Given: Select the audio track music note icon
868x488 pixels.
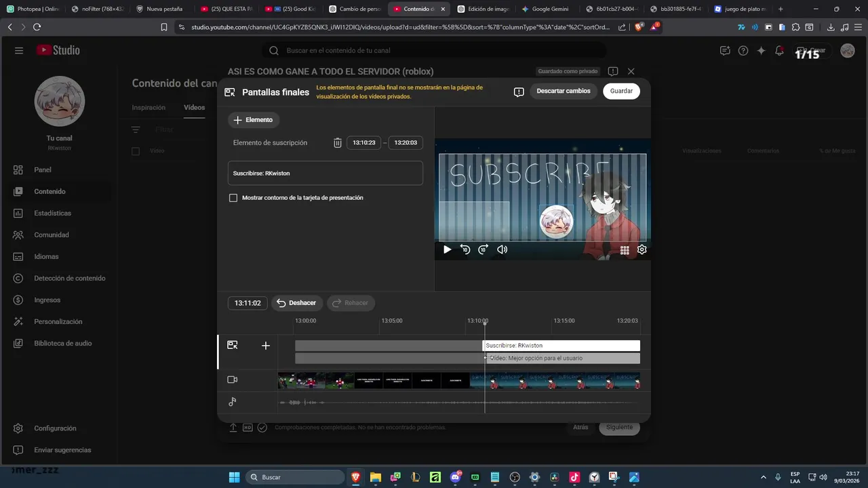Looking at the screenshot, I should (233, 402).
